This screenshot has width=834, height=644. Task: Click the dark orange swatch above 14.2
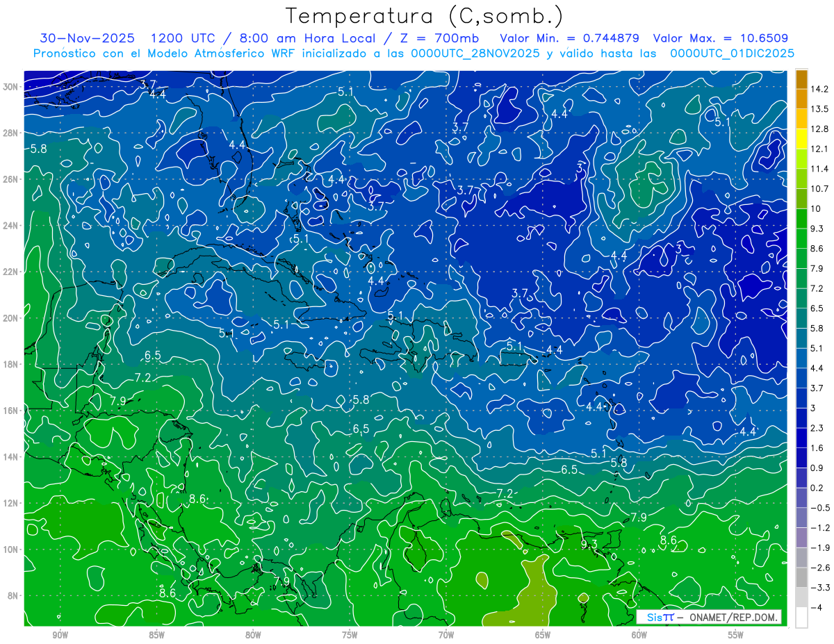(801, 79)
